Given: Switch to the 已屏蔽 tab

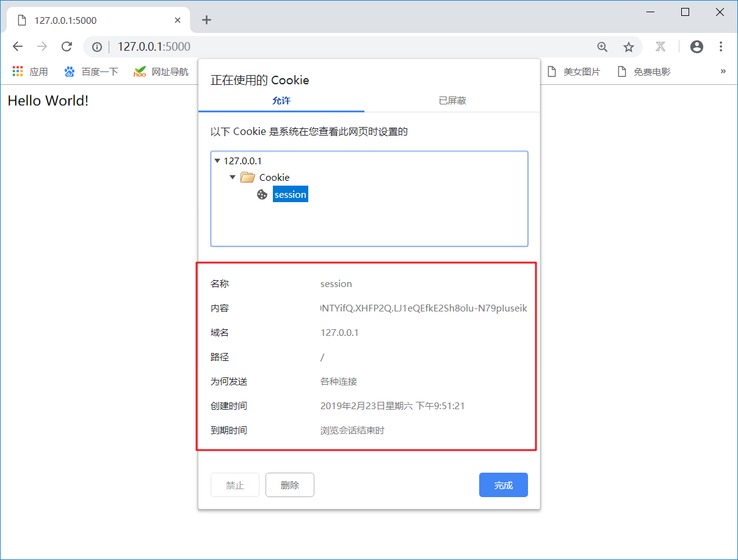Looking at the screenshot, I should pyautogui.click(x=452, y=100).
